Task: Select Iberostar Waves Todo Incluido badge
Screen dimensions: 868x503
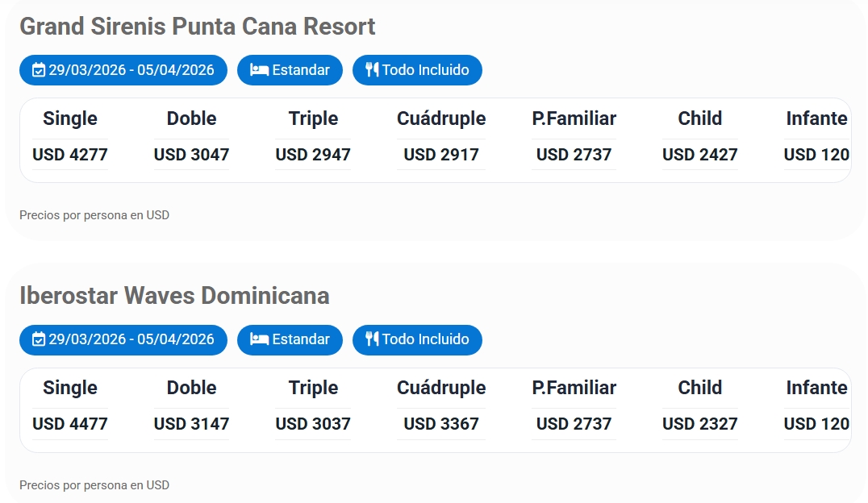Action: (x=417, y=339)
